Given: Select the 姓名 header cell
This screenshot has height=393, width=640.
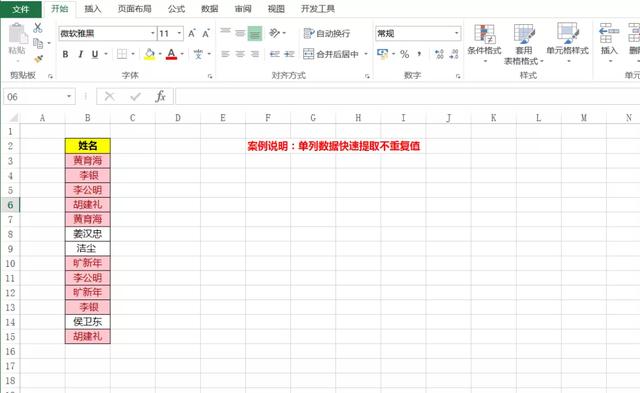Looking at the screenshot, I should [x=87, y=146].
